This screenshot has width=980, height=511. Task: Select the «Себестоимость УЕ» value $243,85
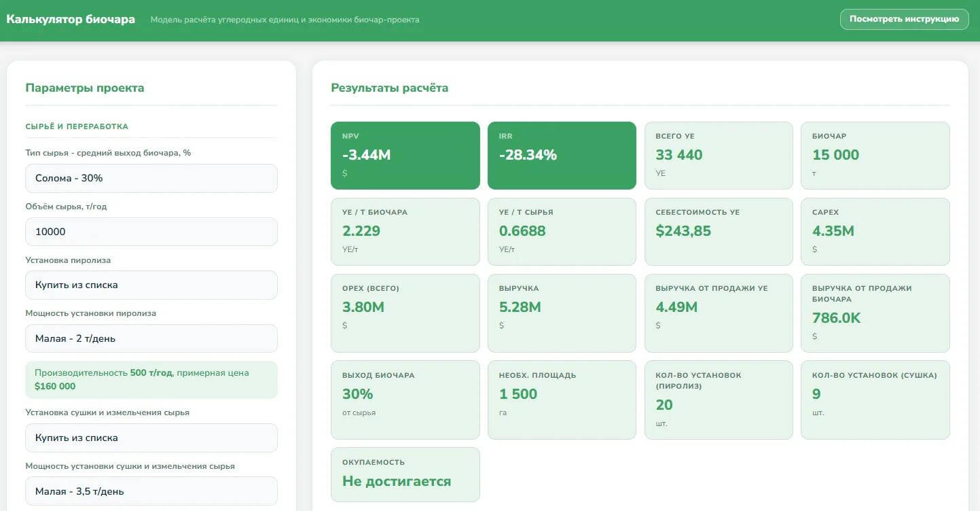[683, 231]
